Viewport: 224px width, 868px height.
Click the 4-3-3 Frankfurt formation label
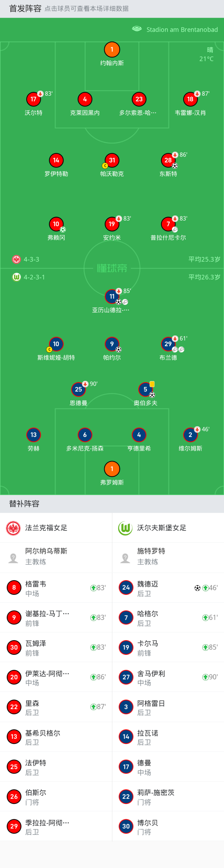pos(31,259)
